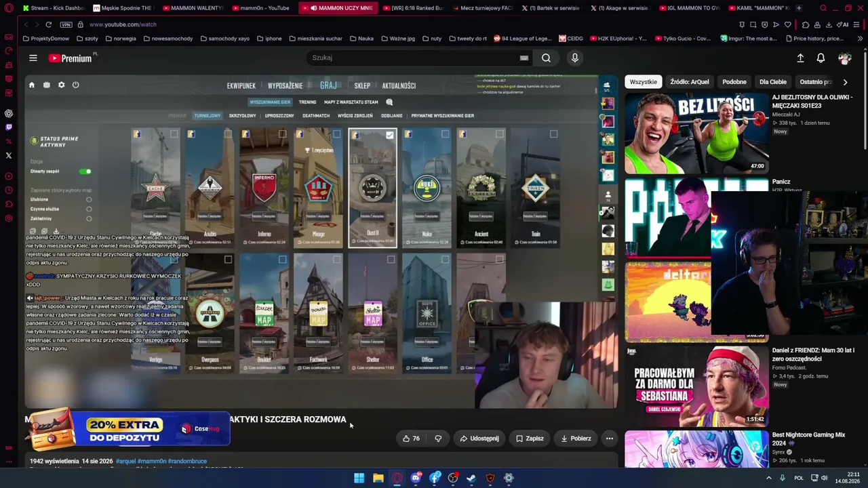Open the #mamm0n hashtag link

click(x=152, y=462)
